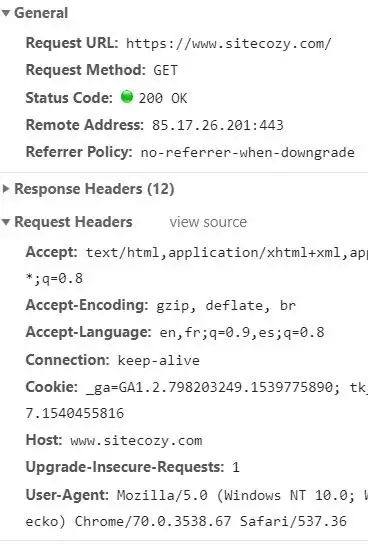Click the General section heading
The height and width of the screenshot is (549, 368).
[41, 13]
